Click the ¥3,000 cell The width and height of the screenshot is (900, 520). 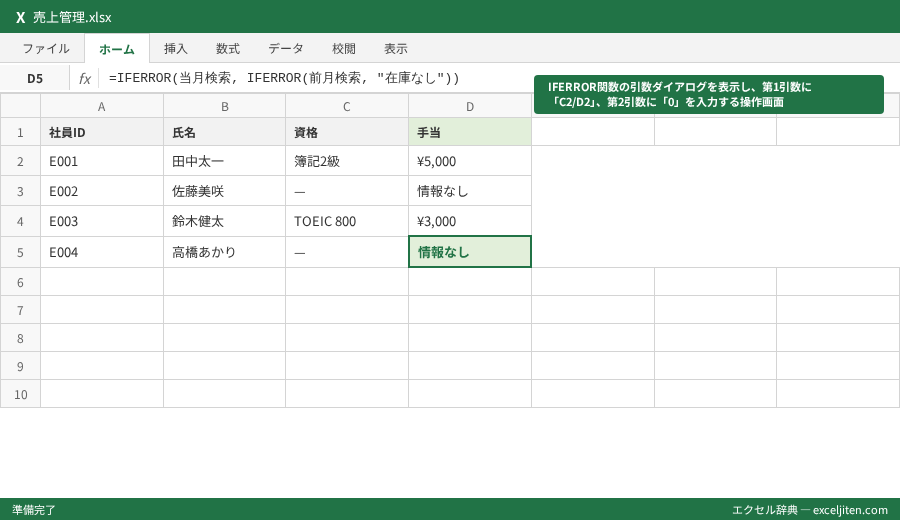click(470, 222)
